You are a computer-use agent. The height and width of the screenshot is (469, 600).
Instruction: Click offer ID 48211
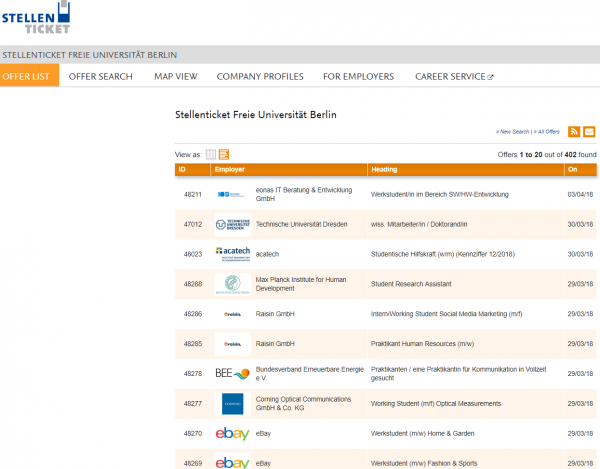192,194
